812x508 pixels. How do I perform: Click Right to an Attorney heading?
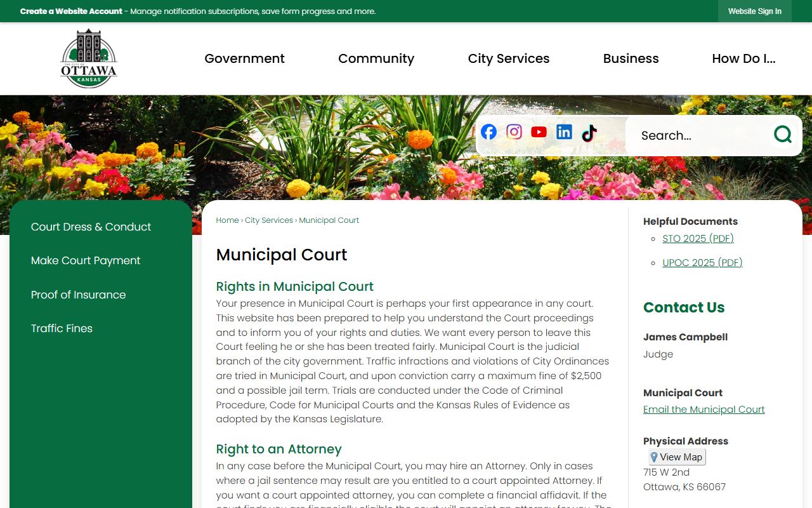(x=278, y=449)
